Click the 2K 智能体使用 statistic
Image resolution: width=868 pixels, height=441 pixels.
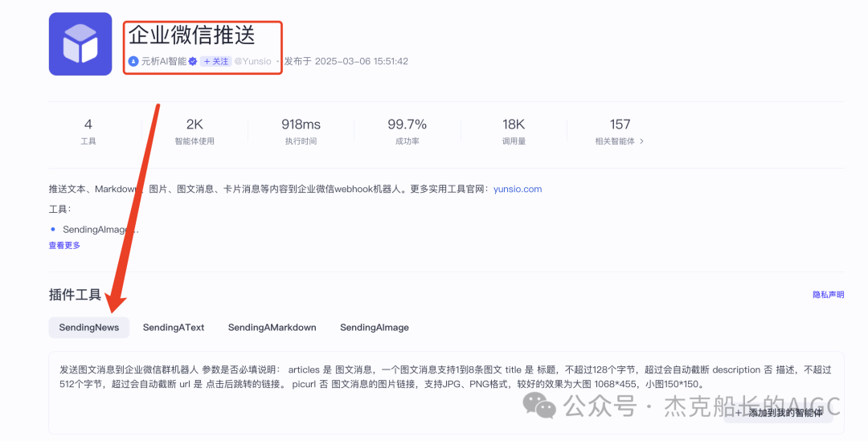[194, 132]
